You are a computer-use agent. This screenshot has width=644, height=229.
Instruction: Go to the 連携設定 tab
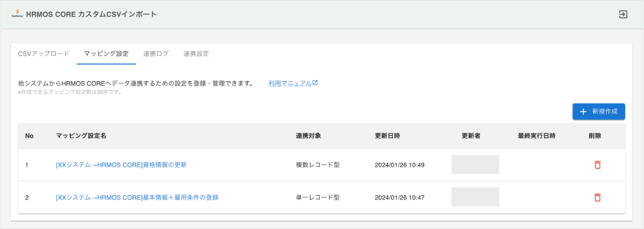pos(196,54)
